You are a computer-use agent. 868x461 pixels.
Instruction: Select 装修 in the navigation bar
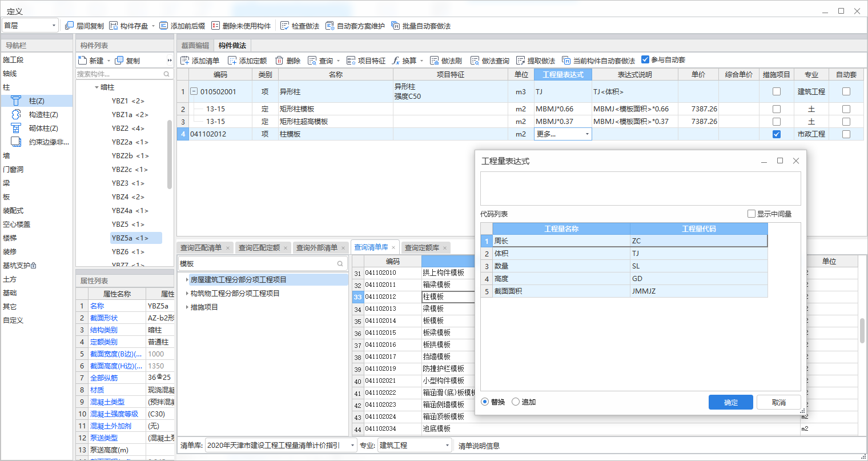coord(10,251)
